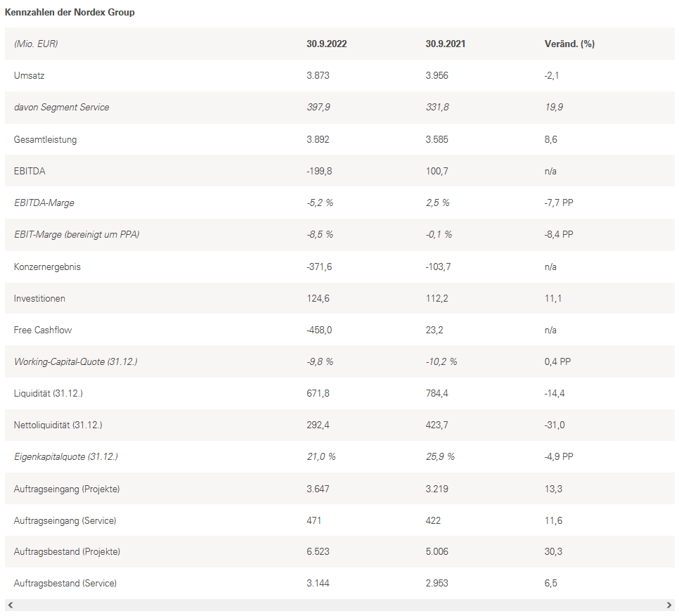Select the Auftragsbestand (Service) row label
The image size is (679, 616).
tap(65, 584)
